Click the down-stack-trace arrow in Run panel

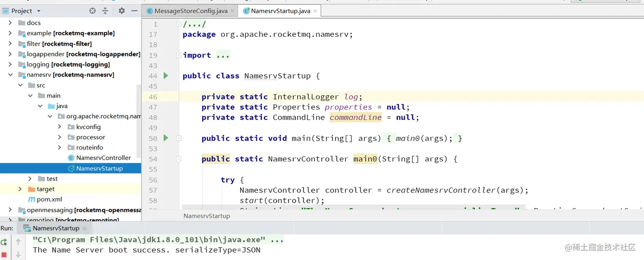pos(18,255)
